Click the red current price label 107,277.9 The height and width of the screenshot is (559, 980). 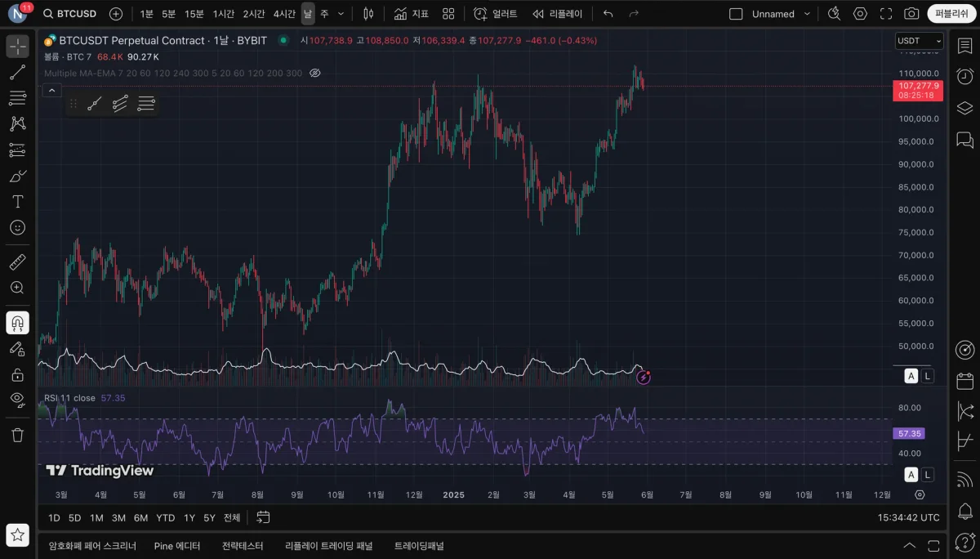click(919, 86)
